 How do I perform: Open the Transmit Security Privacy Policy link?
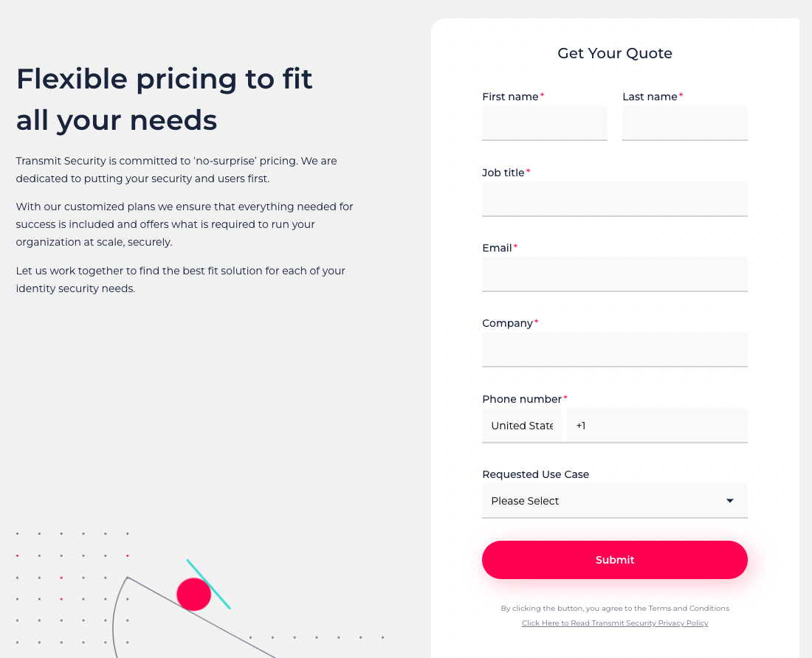[615, 623]
